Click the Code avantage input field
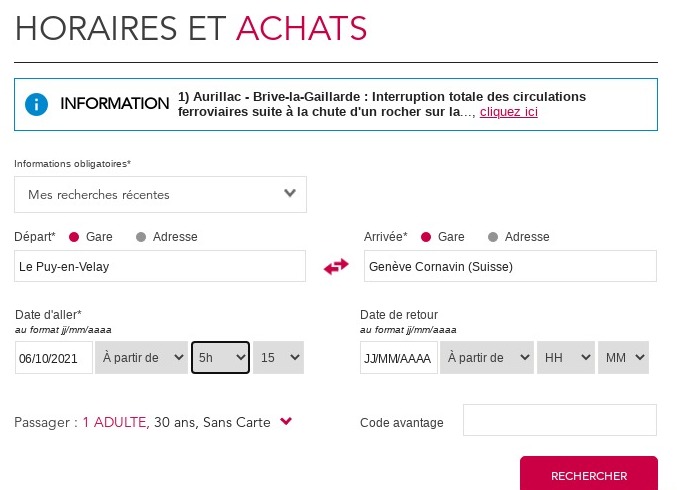 tap(560, 420)
